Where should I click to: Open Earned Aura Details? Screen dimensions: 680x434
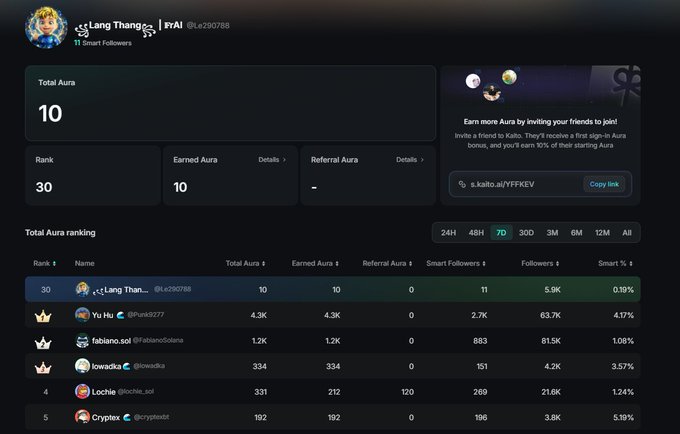(x=272, y=160)
